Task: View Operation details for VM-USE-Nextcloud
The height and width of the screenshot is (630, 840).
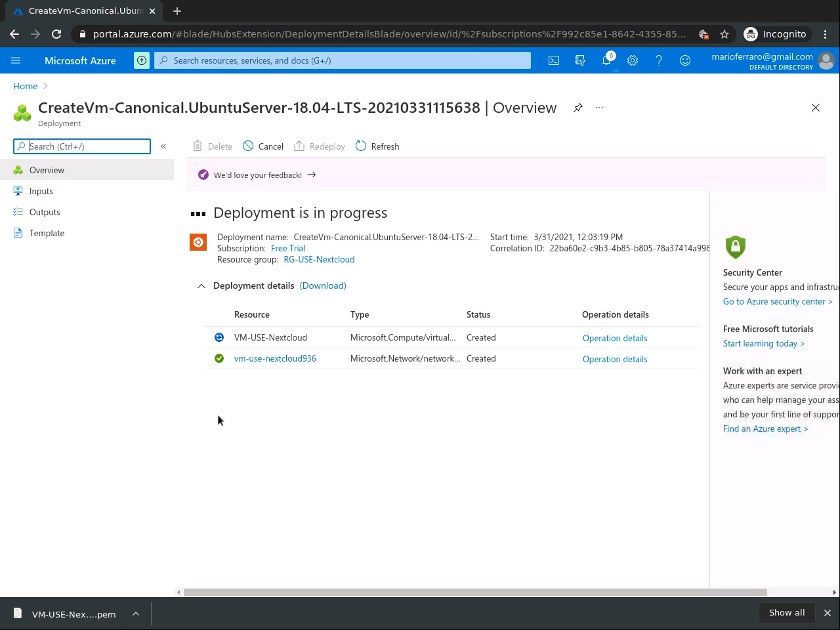Action: pos(615,338)
